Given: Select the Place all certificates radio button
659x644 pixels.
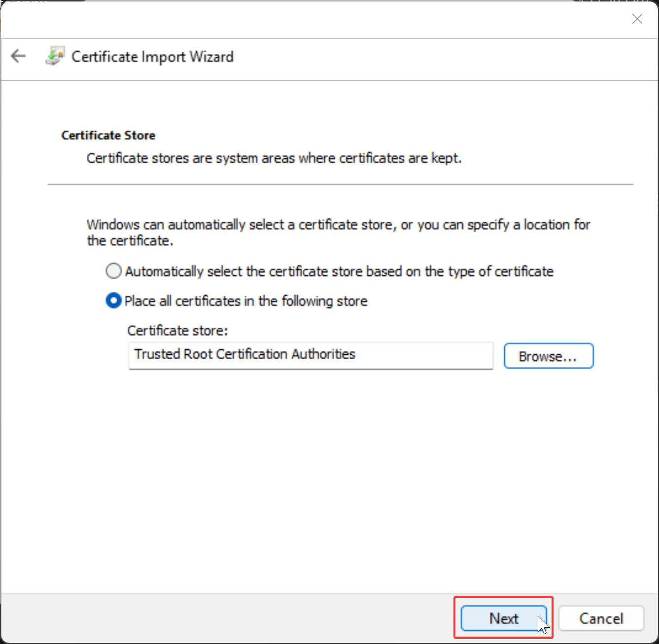Looking at the screenshot, I should pyautogui.click(x=113, y=301).
